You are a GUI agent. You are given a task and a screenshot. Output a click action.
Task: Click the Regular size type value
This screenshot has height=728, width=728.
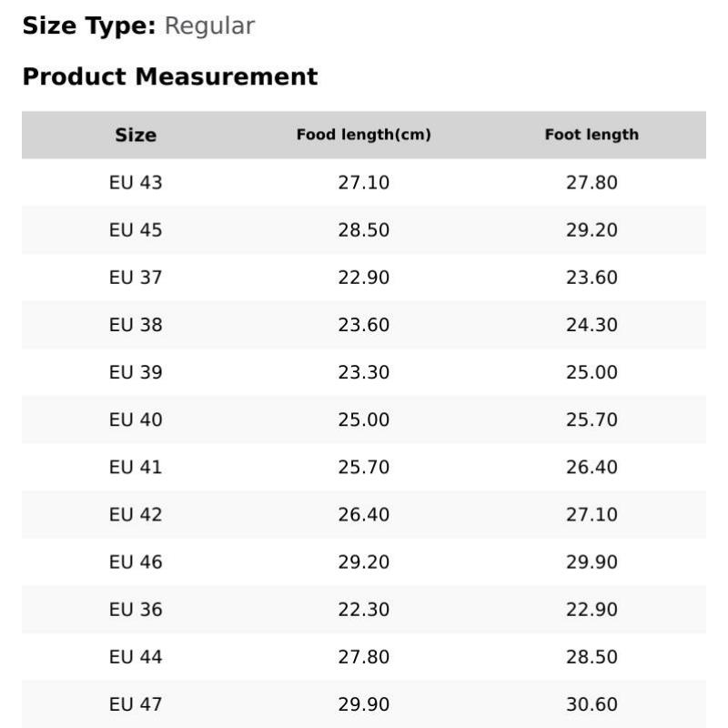209,26
